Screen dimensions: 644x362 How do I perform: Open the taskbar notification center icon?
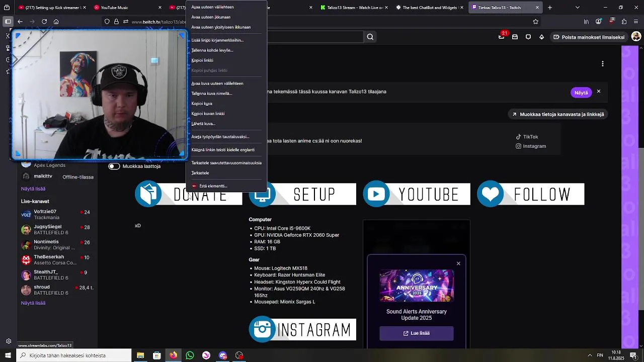pos(633,355)
